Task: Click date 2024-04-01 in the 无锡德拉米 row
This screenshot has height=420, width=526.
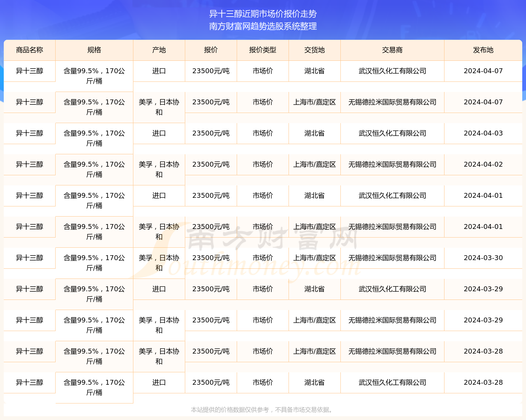Action: point(483,227)
